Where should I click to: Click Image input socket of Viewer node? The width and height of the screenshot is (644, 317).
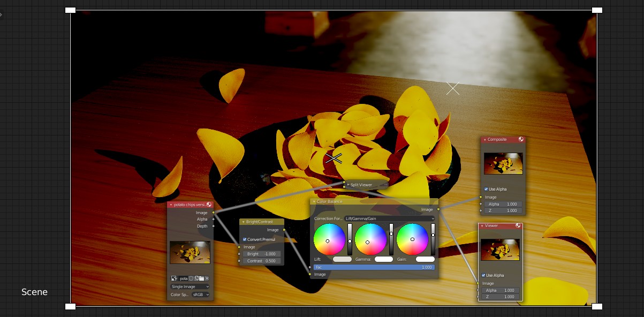(x=478, y=283)
